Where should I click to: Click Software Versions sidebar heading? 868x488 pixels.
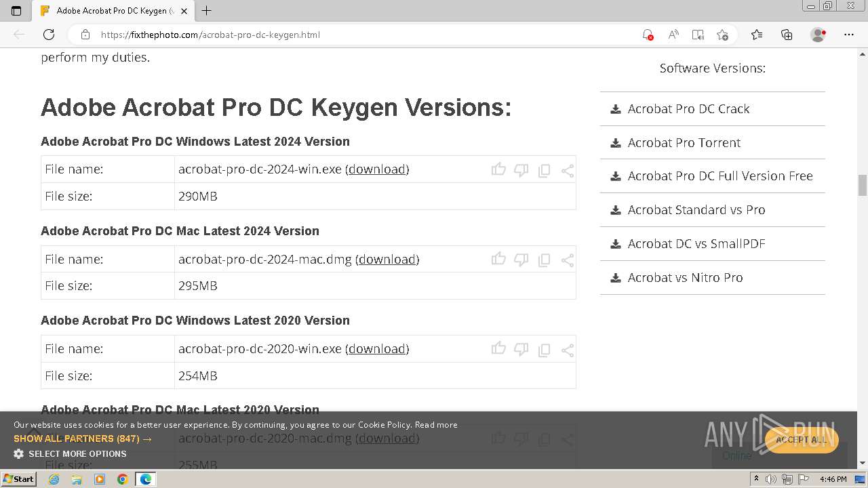pyautogui.click(x=712, y=68)
